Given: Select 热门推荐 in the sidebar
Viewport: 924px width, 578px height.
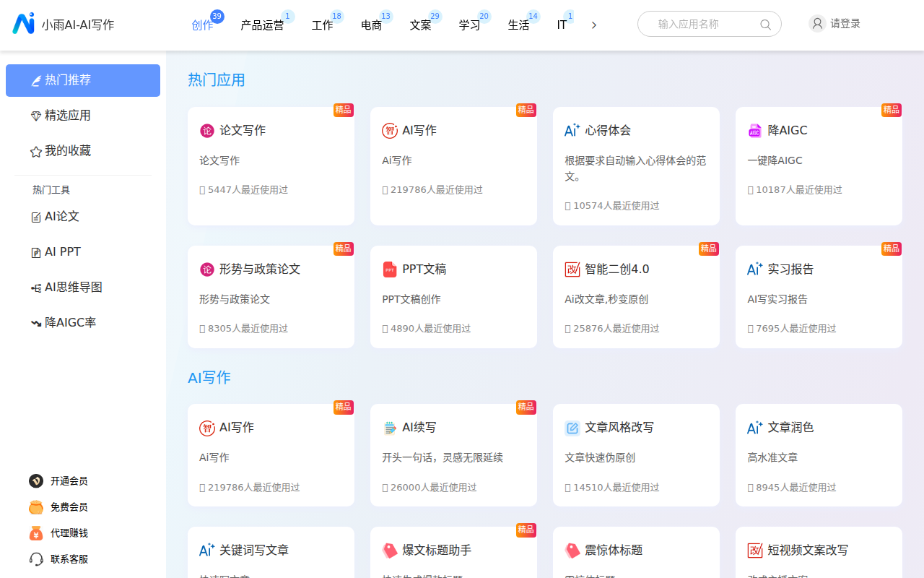Looking at the screenshot, I should click(83, 80).
